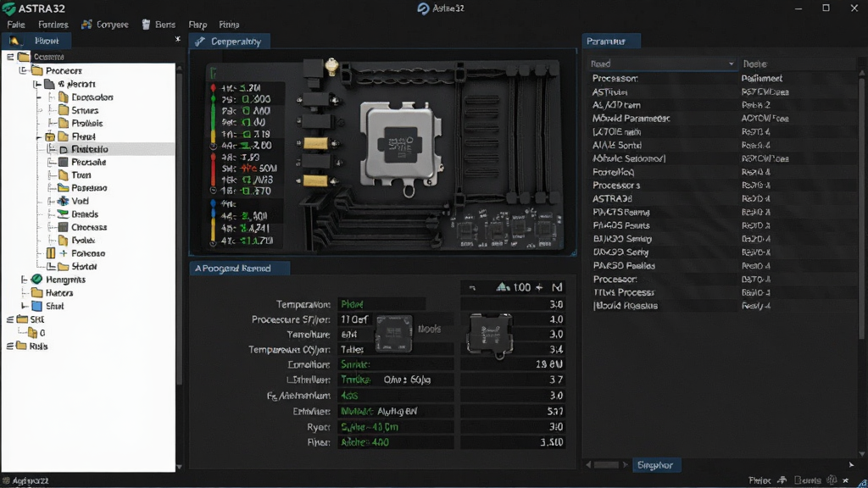Screen dimensions: 868x488
Task: Click the small arrow icon left of 100
Action: point(472,288)
